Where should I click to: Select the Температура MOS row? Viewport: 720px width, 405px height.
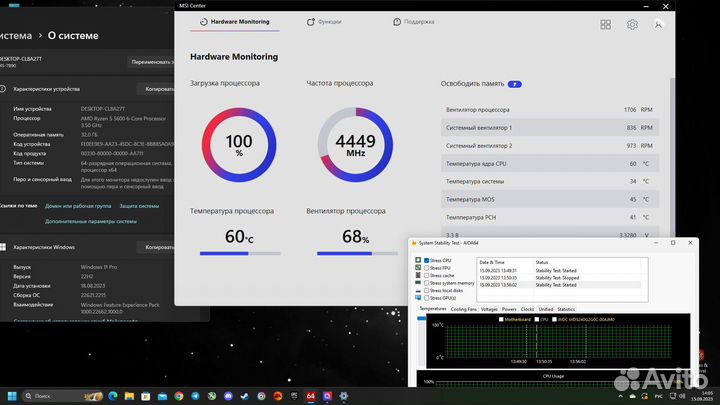pos(550,199)
